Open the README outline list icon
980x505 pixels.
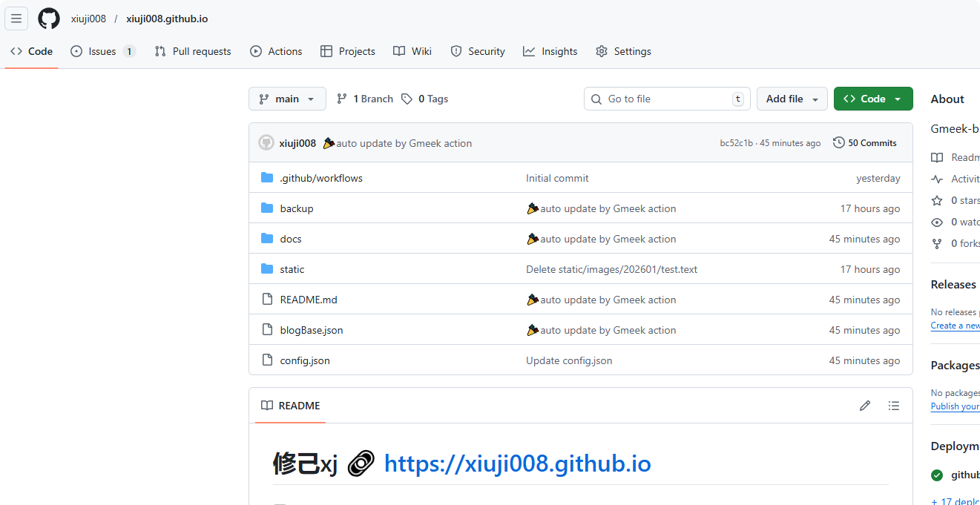(x=894, y=406)
